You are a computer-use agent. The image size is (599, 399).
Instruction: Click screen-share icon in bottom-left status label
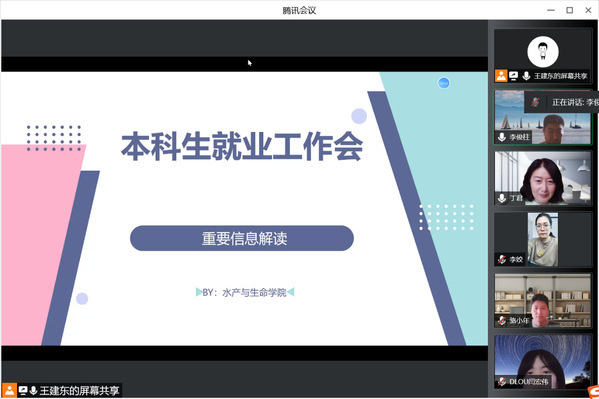click(x=23, y=390)
